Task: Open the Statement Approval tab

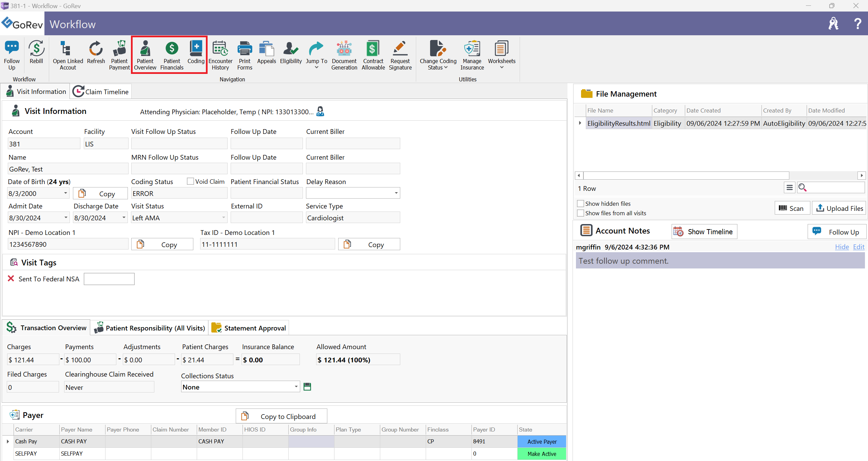Action: click(249, 328)
